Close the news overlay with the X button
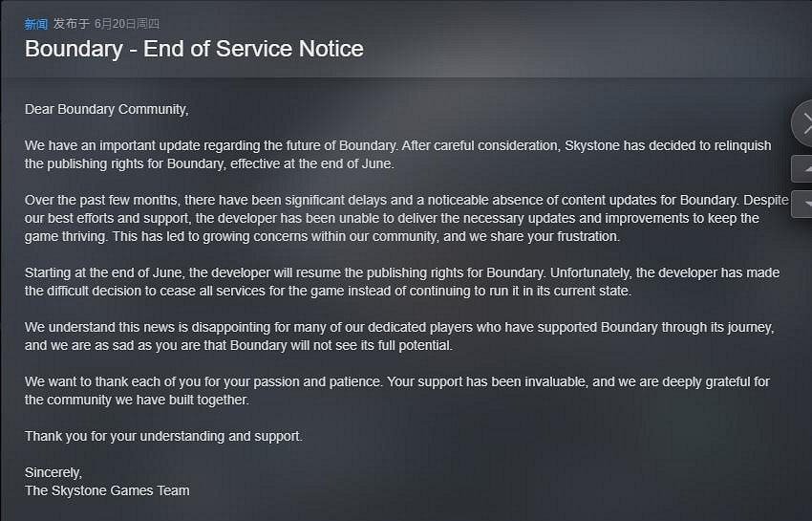This screenshot has height=521, width=812. click(x=804, y=123)
